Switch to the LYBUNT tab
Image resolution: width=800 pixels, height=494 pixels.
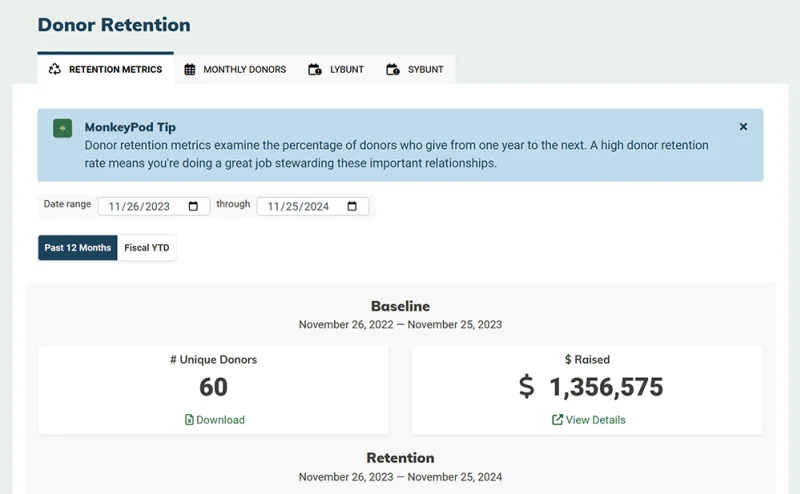(x=336, y=69)
